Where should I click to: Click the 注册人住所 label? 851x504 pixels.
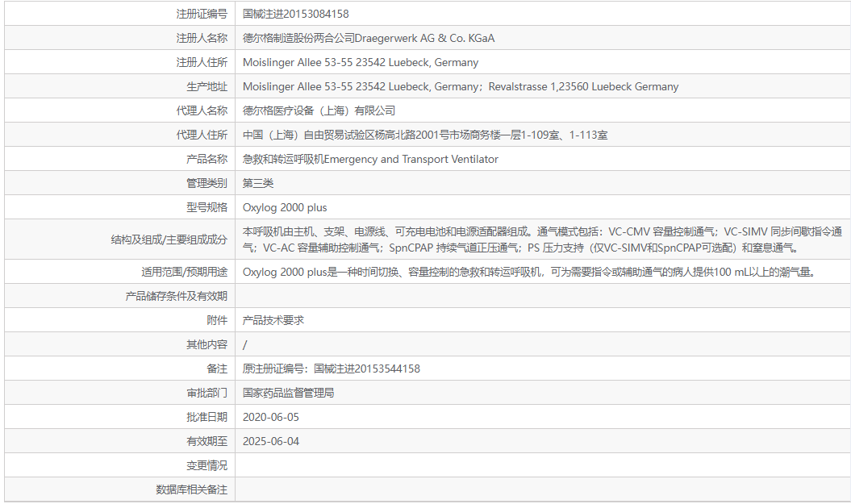(x=202, y=62)
